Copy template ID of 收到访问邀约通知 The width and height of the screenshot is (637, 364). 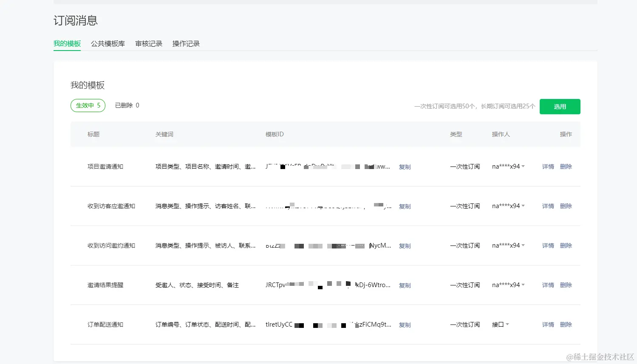point(405,246)
